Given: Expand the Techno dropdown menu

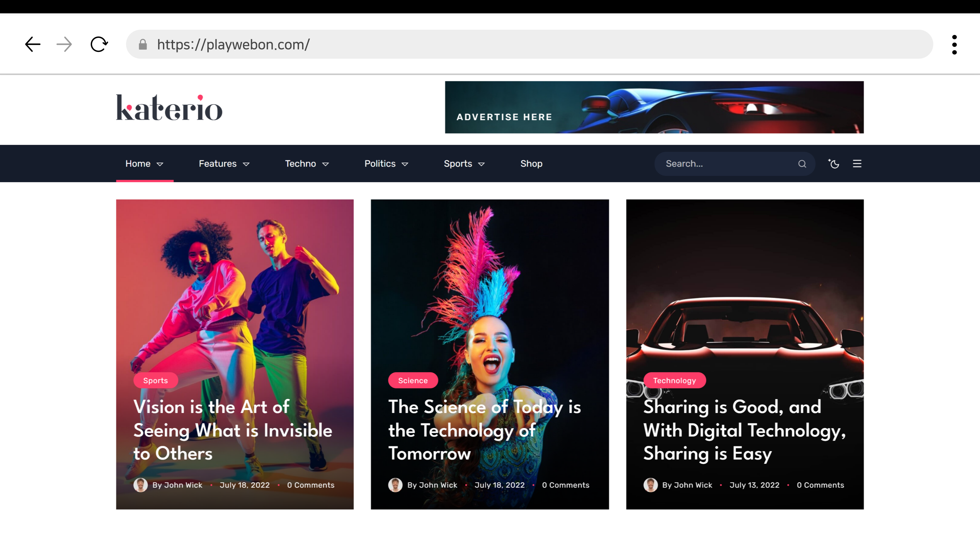Looking at the screenshot, I should pos(307,164).
